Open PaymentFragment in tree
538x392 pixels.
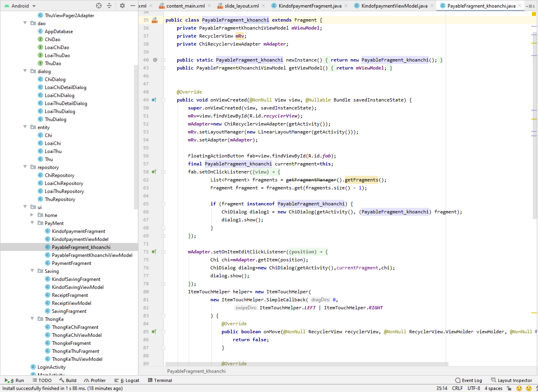(x=72, y=263)
